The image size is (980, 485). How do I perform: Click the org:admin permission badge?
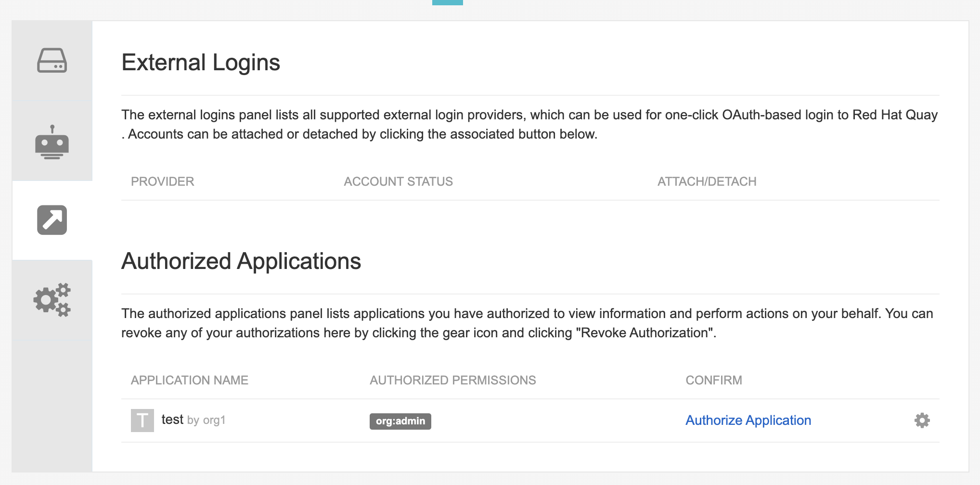400,421
